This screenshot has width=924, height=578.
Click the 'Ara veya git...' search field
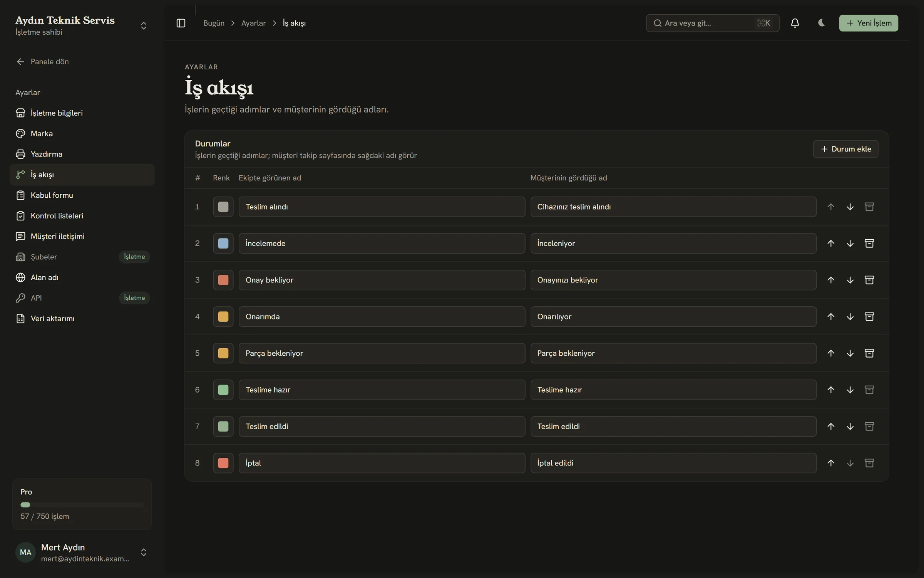coord(713,23)
